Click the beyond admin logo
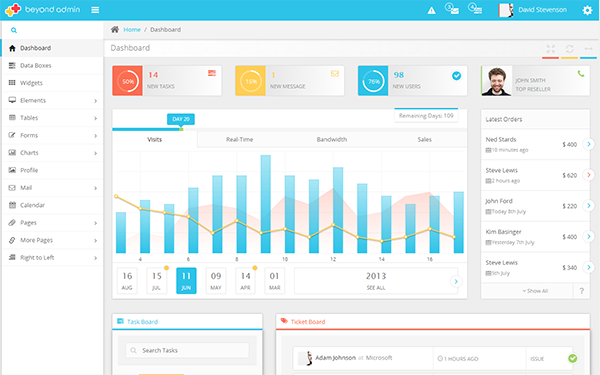 42,10
